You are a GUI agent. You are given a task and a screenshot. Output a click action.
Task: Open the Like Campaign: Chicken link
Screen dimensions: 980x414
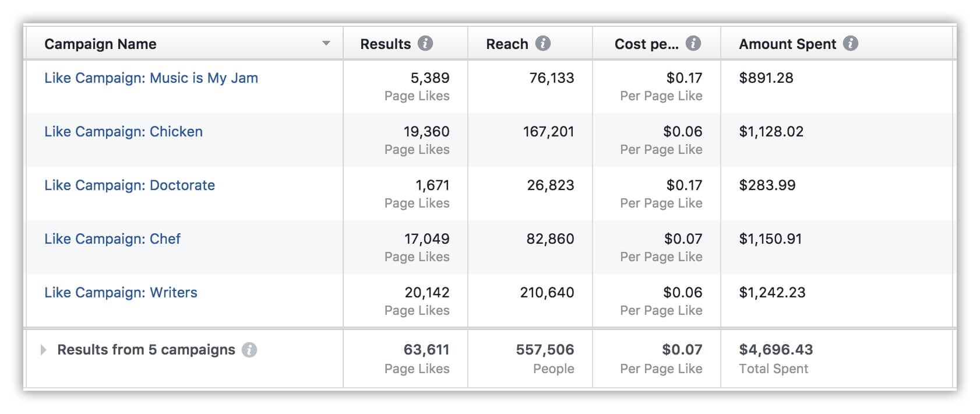pos(124,132)
